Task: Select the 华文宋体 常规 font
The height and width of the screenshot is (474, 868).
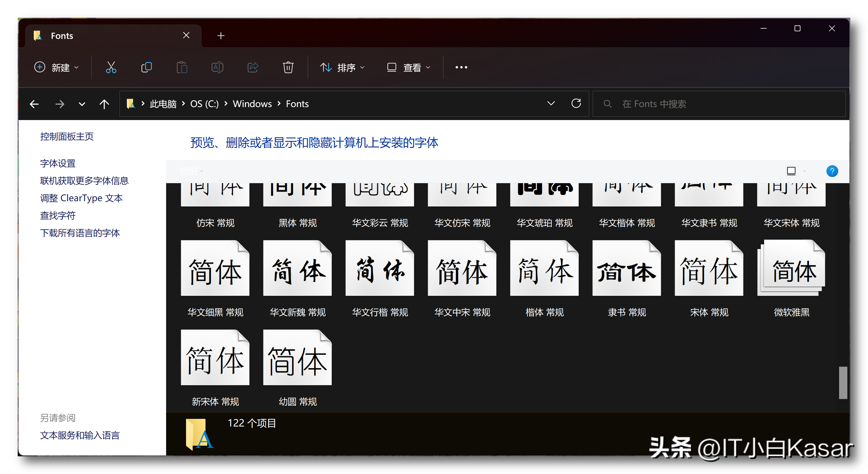Action: pos(791,206)
